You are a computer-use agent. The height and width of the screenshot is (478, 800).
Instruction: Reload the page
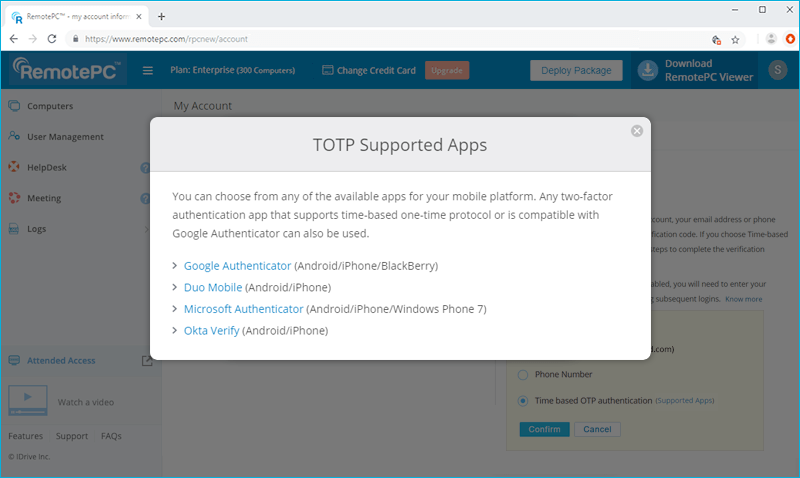pyautogui.click(x=52, y=39)
